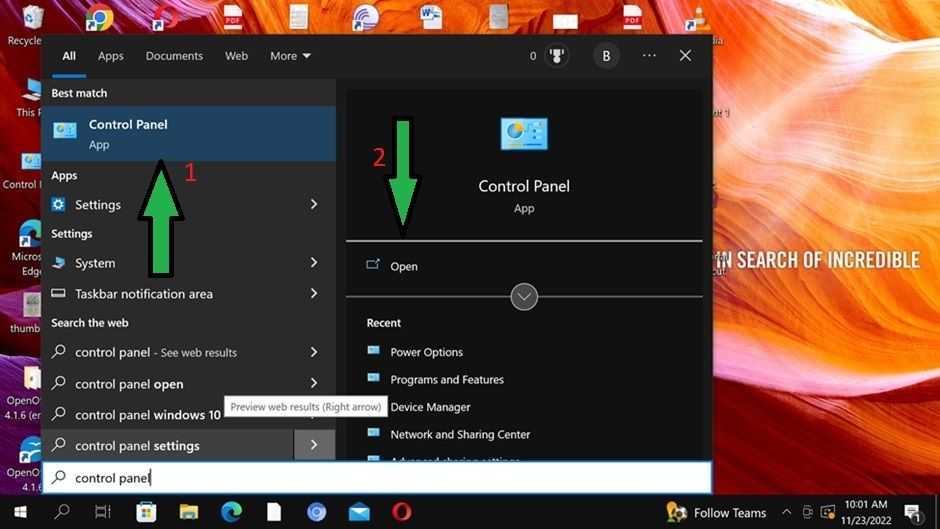Open the blank document taskbar icon
This screenshot has height=529, width=940.
click(273, 512)
